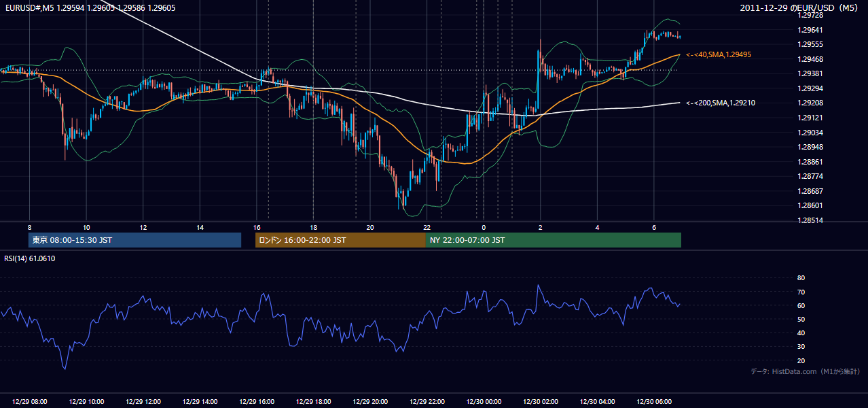Click the London 16:00-22:00 JST session bar
Image resolution: width=868 pixels, height=408 pixels.
click(340, 240)
